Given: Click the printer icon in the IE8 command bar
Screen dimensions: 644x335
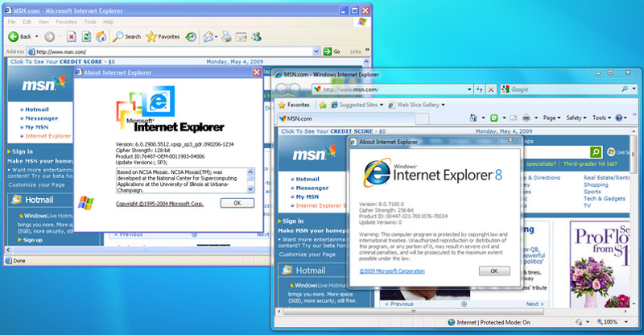Looking at the screenshot, I should 526,118.
